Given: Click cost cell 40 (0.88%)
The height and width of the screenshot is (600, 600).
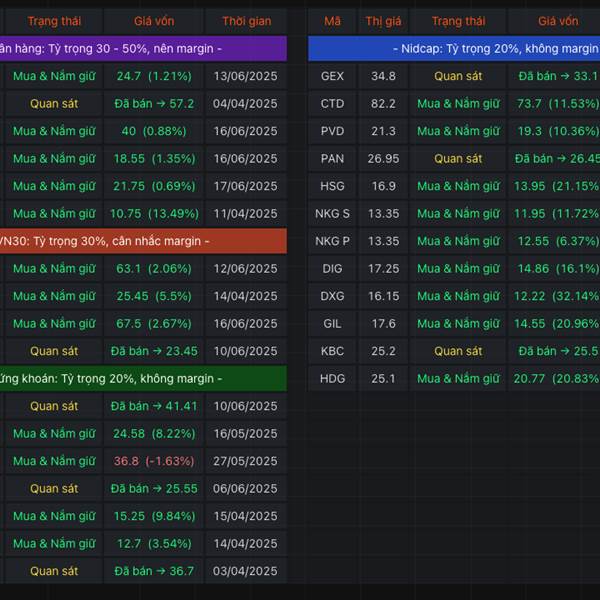Looking at the screenshot, I should [154, 131].
